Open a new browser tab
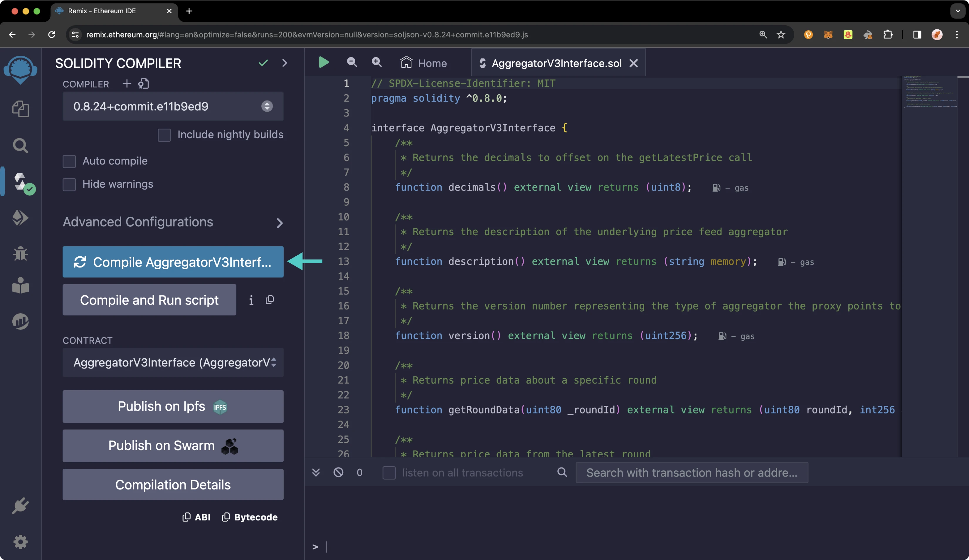The height and width of the screenshot is (560, 969). pyautogui.click(x=189, y=11)
